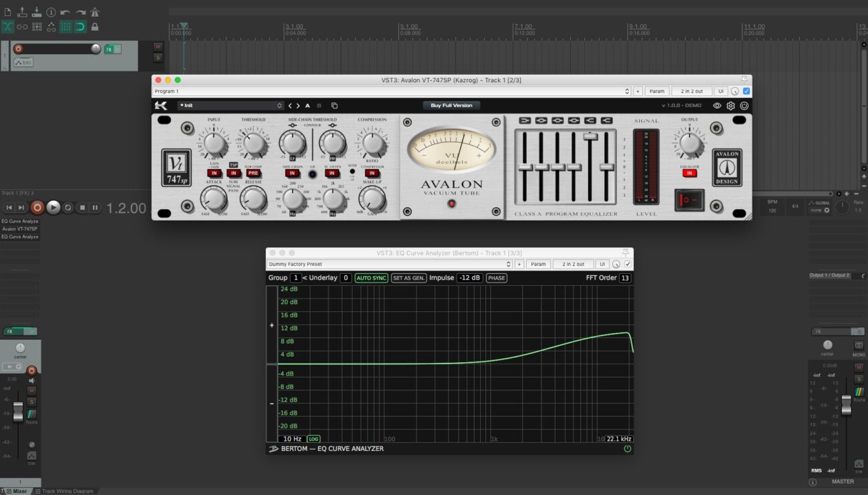
Task: Expand the Init preset selector
Action: (x=231, y=106)
